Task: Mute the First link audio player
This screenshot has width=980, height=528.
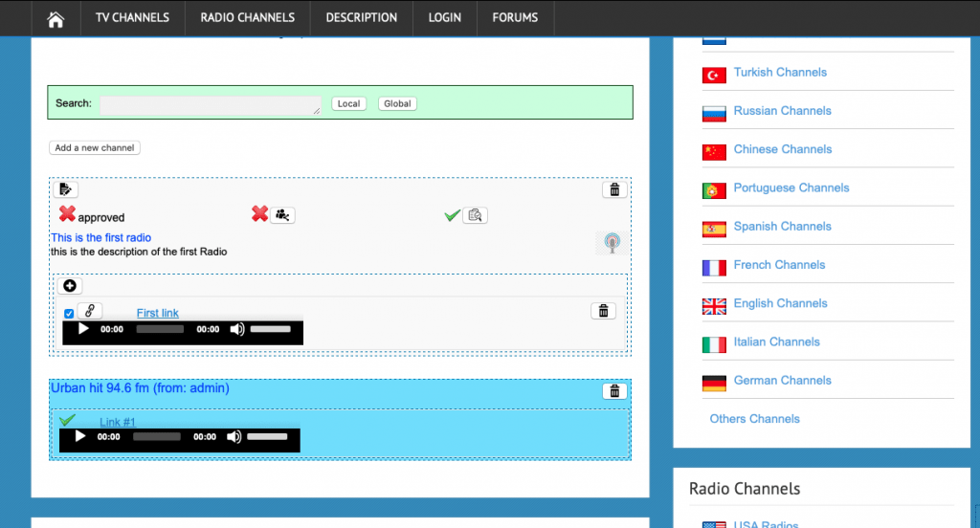Action: (237, 329)
